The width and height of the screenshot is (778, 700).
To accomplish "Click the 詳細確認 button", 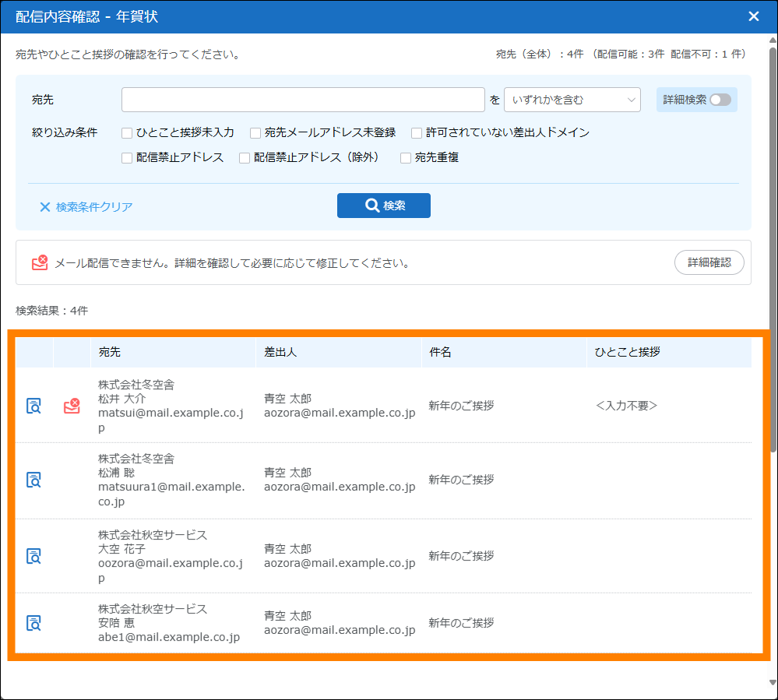I will click(x=709, y=262).
